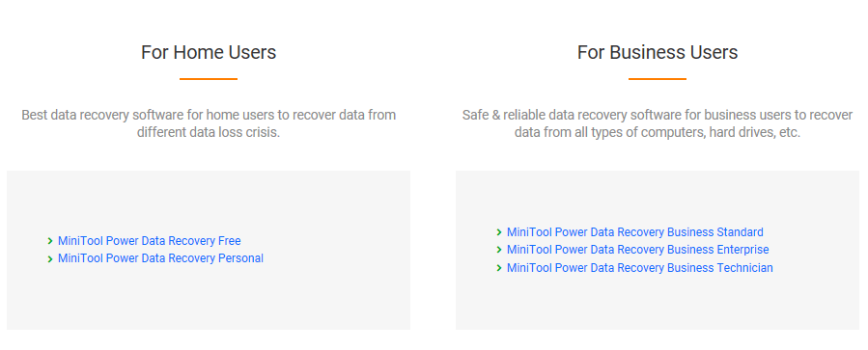The height and width of the screenshot is (350, 868).
Task: Click green chevron beside Business Technician
Action: point(499,268)
